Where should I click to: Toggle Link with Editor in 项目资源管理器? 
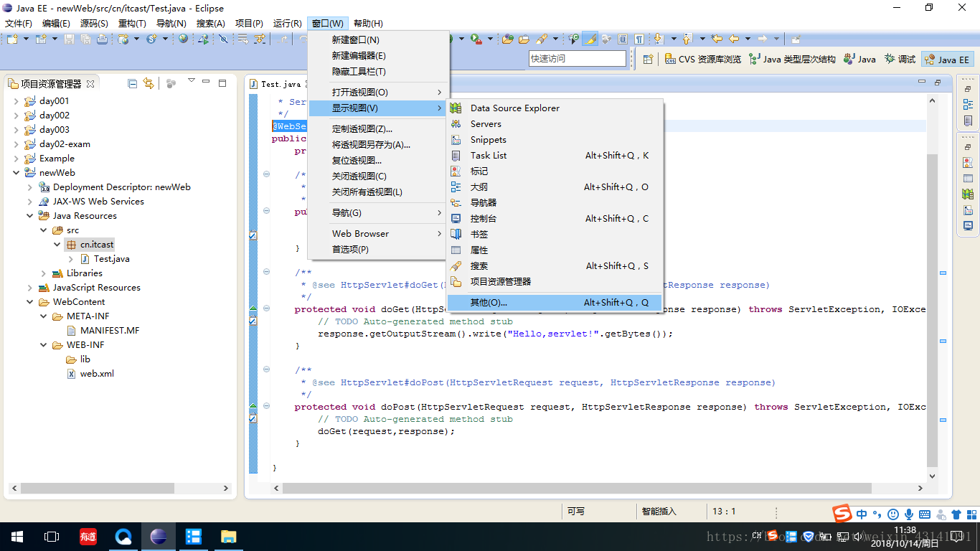click(x=148, y=83)
